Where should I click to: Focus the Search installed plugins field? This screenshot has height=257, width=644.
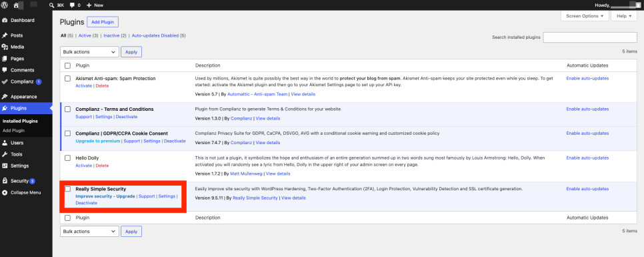(590, 37)
